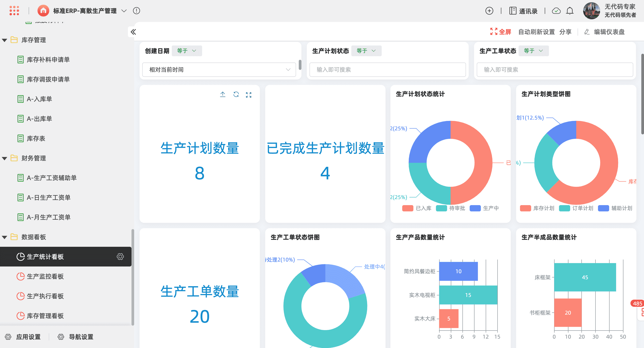
Task: Toggle 订单计划 legend in plan type pie
Action: coord(576,208)
